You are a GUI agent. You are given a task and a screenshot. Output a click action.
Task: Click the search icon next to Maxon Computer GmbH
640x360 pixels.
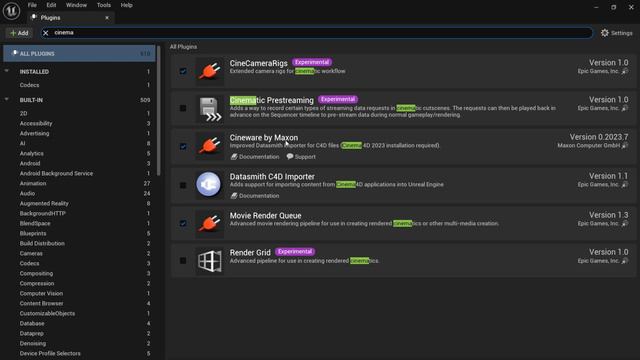point(624,146)
